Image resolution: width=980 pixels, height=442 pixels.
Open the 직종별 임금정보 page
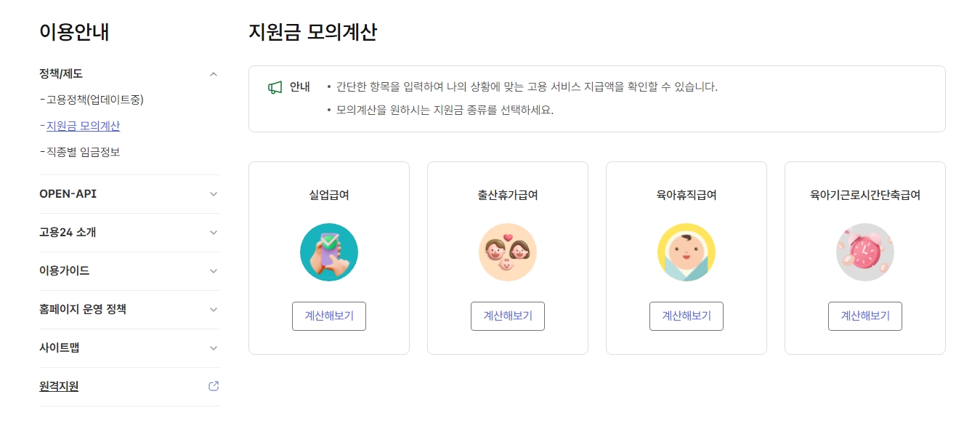(x=80, y=151)
